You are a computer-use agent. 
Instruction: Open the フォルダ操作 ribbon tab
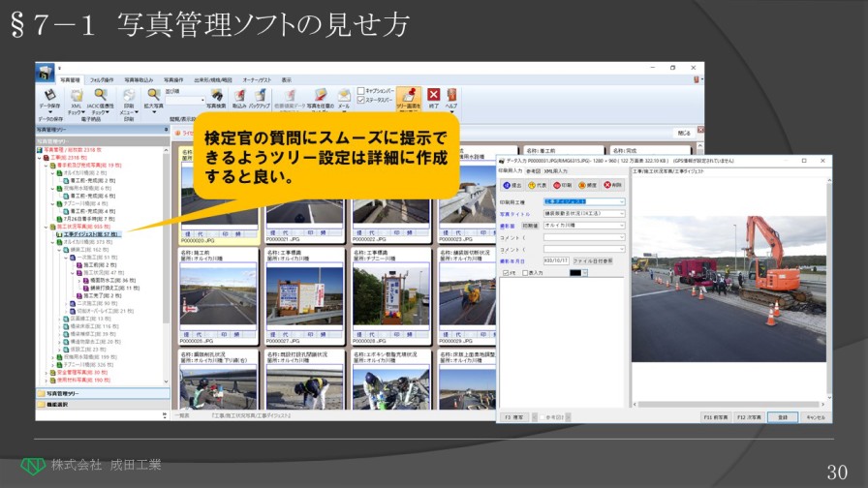pos(102,79)
